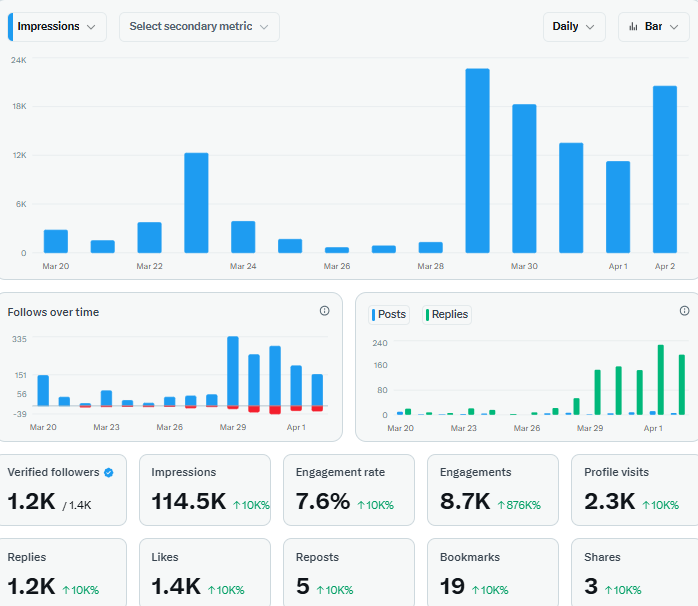Click the 'Follows over time' heading
Viewport: 698px width, 606px height.
53,312
